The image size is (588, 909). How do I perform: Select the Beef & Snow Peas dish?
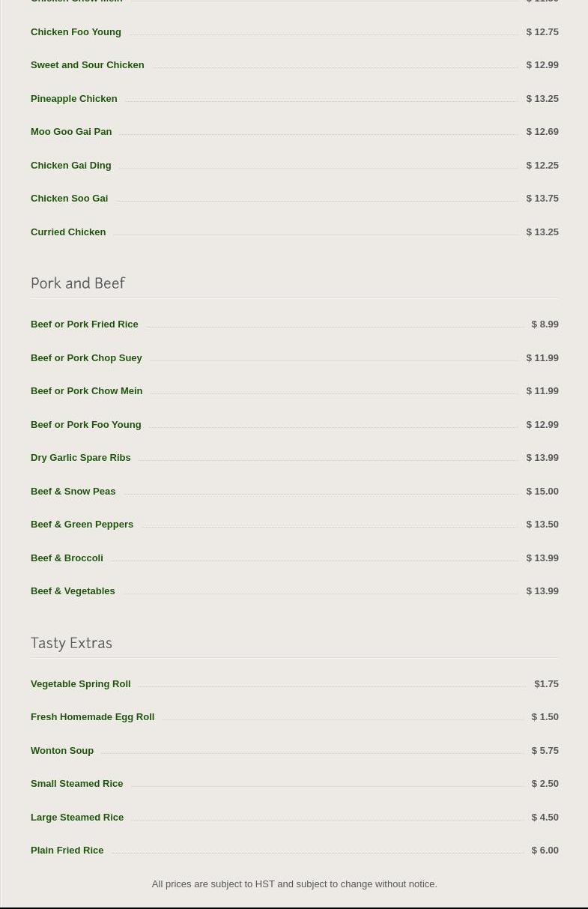pos(73,492)
